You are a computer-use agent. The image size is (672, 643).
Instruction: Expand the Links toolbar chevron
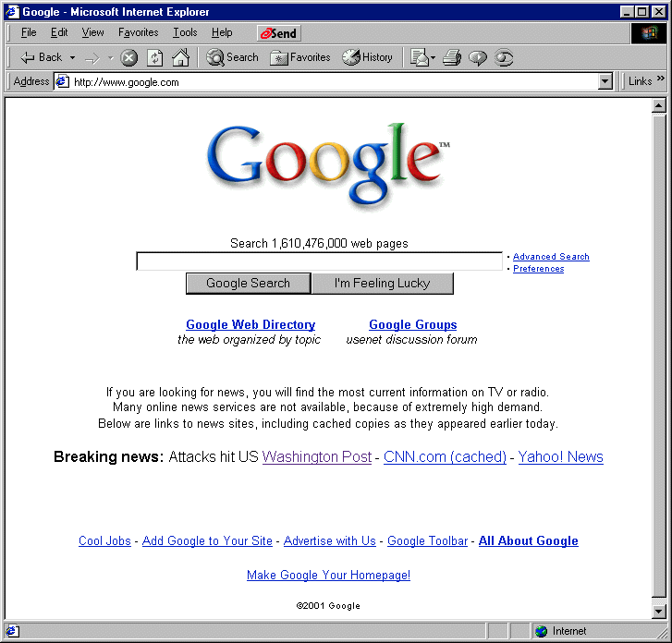click(x=660, y=79)
